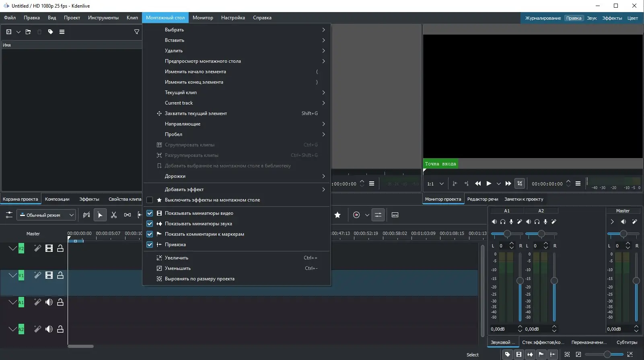Click fit zoom to project icon in status bar
644x360 pixels.
(x=567, y=354)
